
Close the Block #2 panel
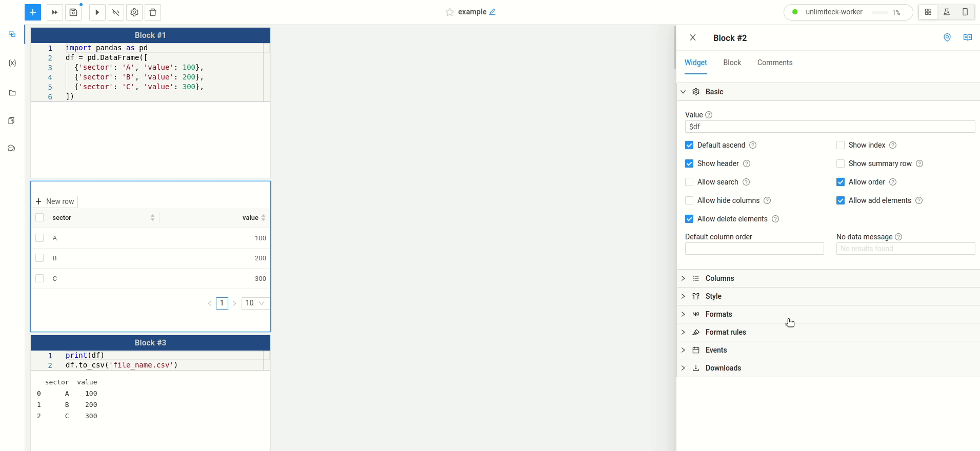point(693,37)
